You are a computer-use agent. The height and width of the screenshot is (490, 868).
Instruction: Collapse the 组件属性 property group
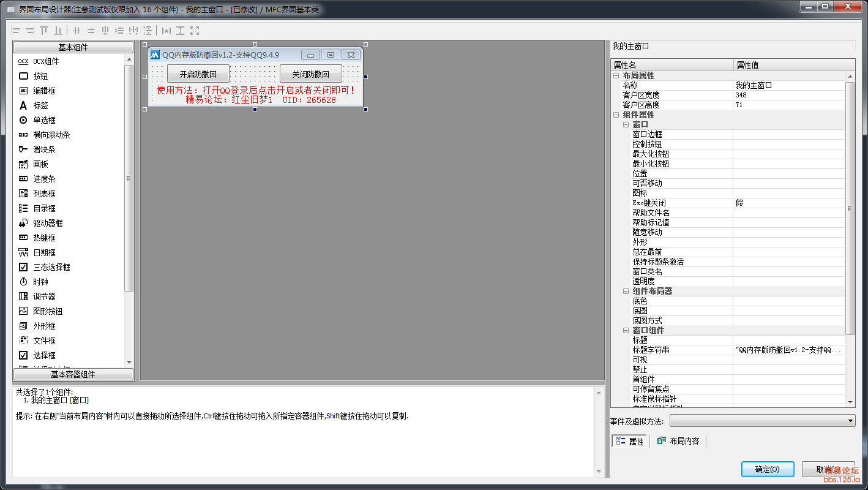click(616, 115)
